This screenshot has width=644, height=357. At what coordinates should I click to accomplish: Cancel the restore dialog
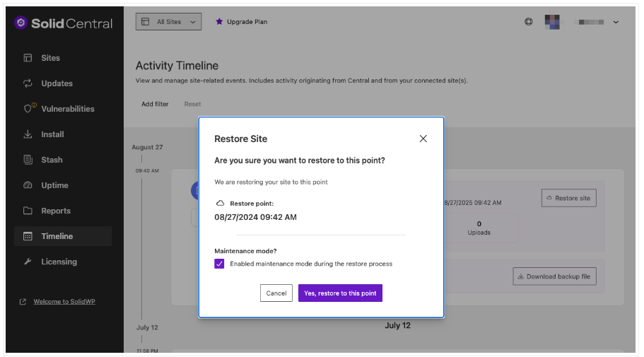pos(276,293)
